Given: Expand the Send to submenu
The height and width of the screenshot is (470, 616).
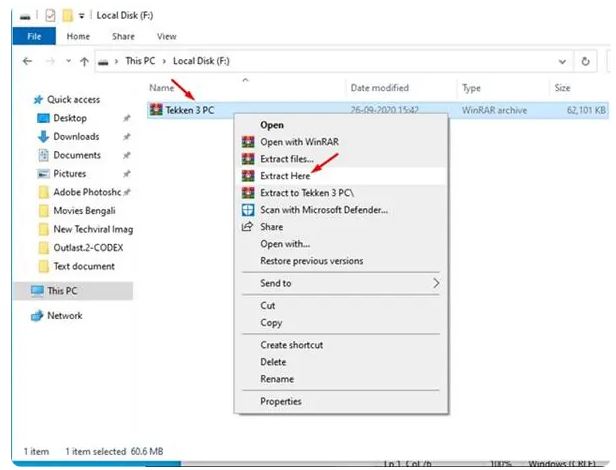Looking at the screenshot, I should pos(341,283).
